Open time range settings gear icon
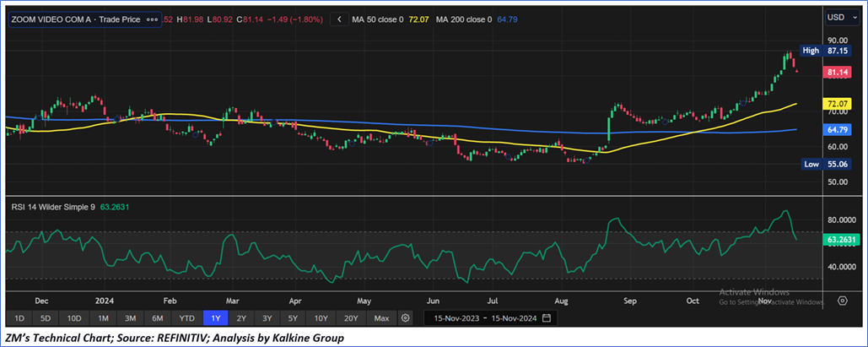Image resolution: width=868 pixels, height=347 pixels. [406, 318]
